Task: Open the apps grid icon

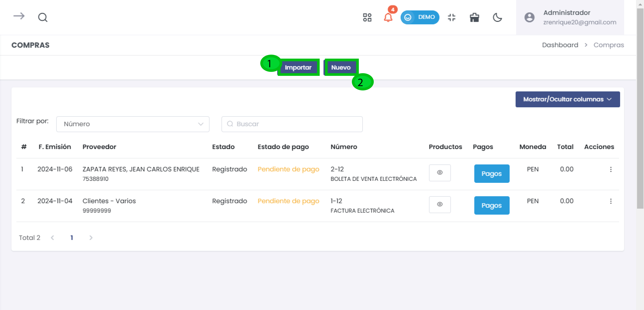Action: tap(367, 18)
